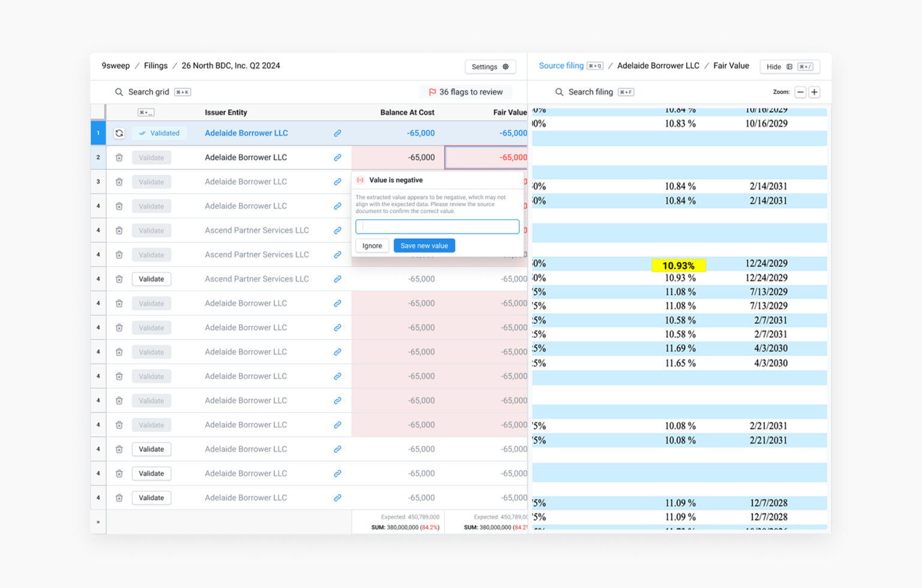
Task: Zoom out the source filing with minus
Action: [800, 92]
